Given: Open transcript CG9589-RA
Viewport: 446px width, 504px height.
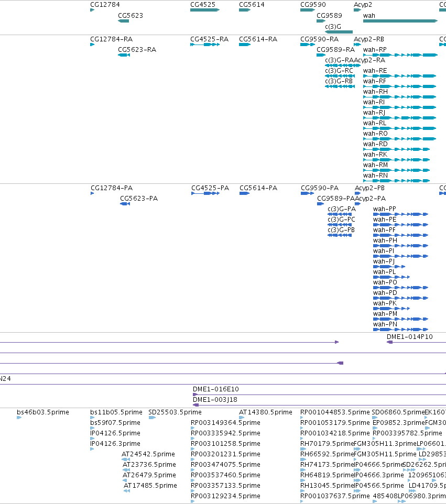Looking at the screenshot, I should tap(336, 49).
